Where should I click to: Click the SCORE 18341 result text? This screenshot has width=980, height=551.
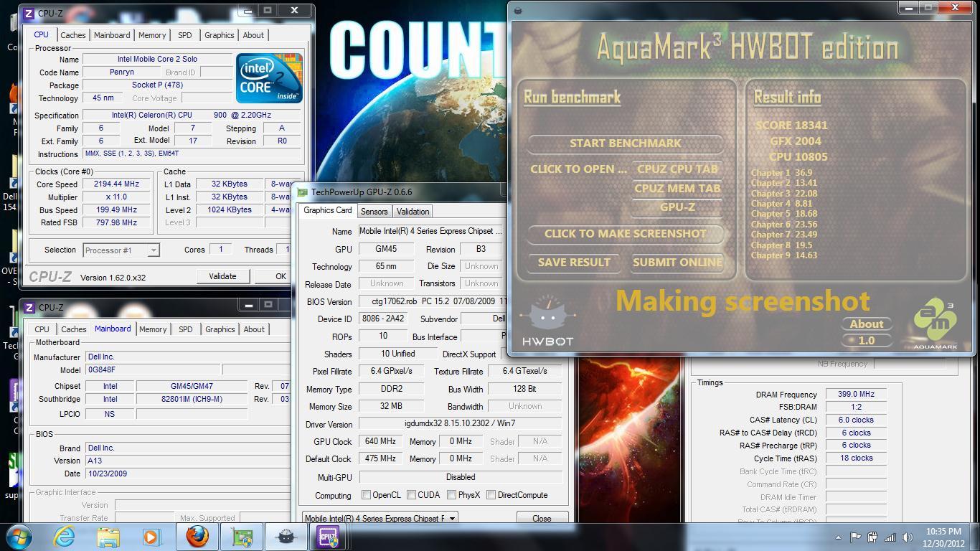click(x=791, y=125)
